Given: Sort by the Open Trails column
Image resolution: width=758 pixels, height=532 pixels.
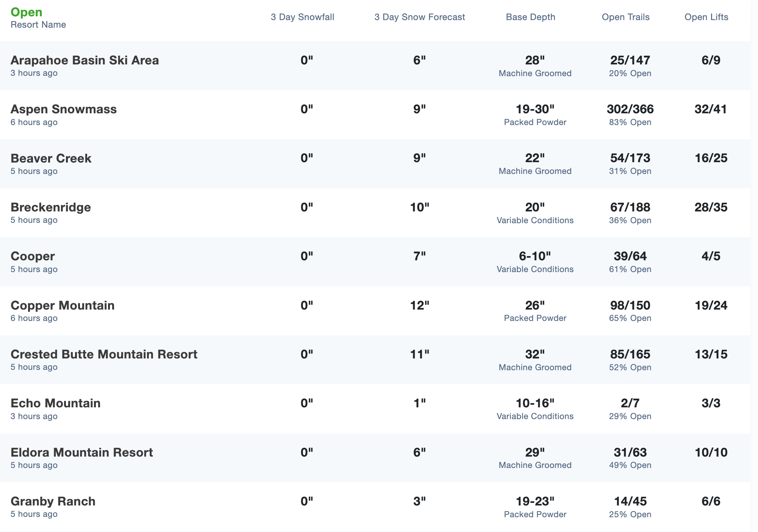Looking at the screenshot, I should pyautogui.click(x=625, y=17).
